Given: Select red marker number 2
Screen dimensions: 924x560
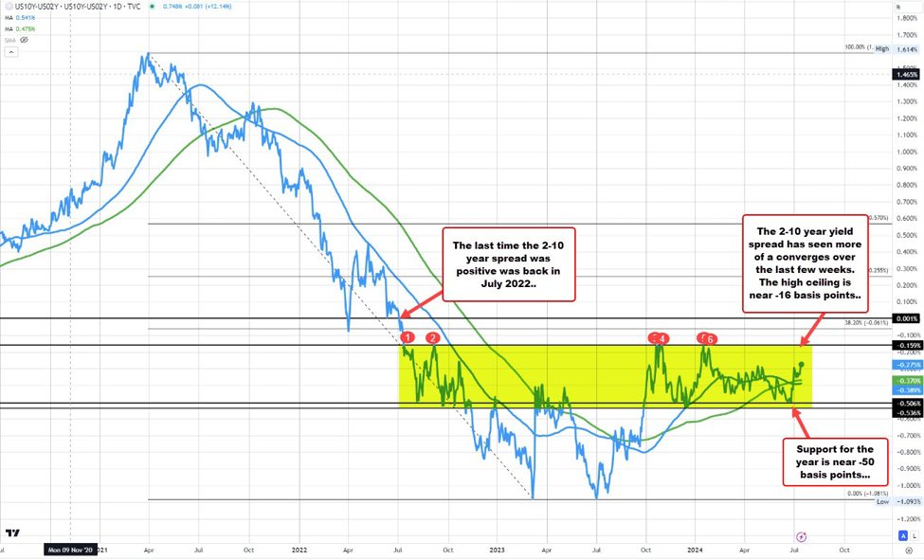Looking at the screenshot, I should (433, 337).
